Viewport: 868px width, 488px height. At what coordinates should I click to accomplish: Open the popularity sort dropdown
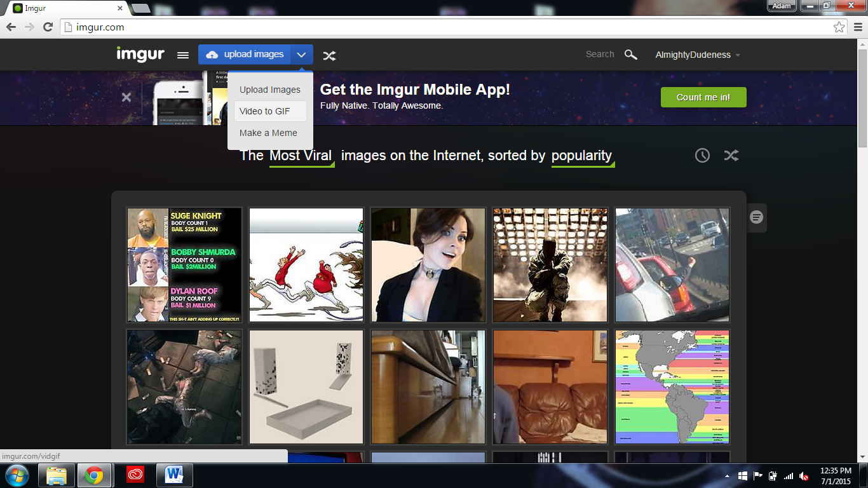point(582,156)
